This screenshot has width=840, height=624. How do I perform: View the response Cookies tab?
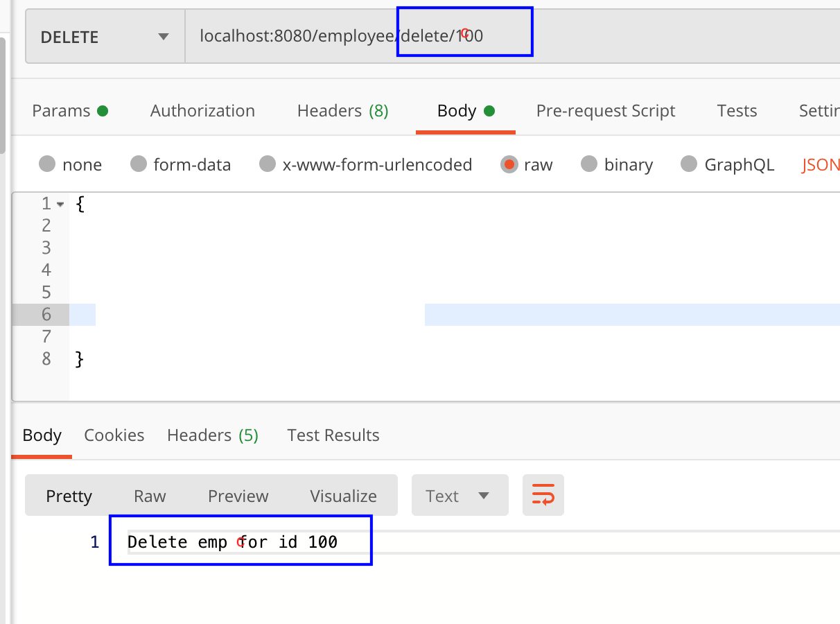(x=114, y=435)
